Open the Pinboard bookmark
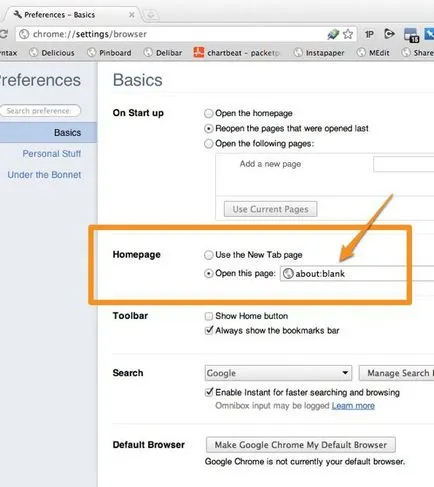 (x=109, y=53)
